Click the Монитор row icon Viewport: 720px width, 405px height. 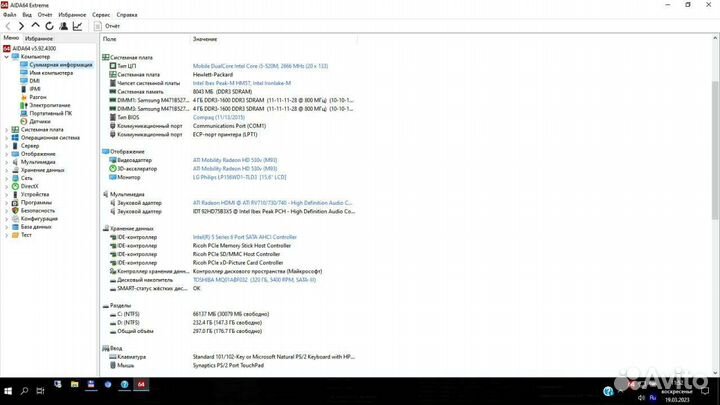click(x=112, y=177)
